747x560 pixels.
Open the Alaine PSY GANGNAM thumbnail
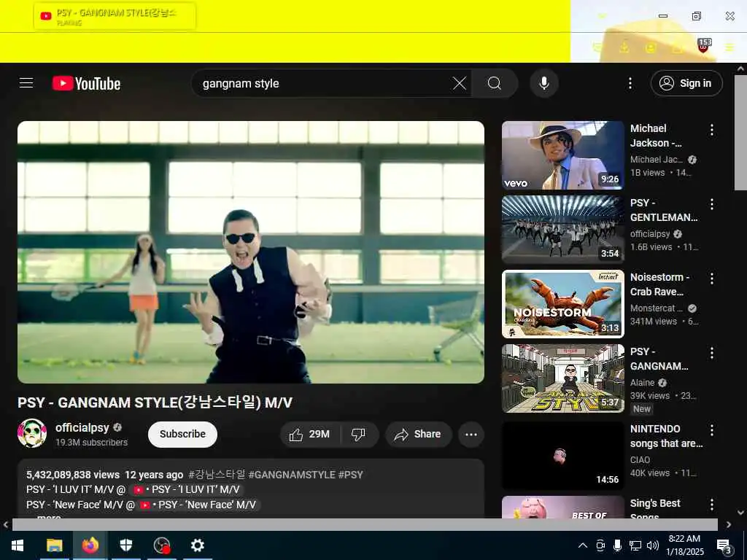click(562, 378)
